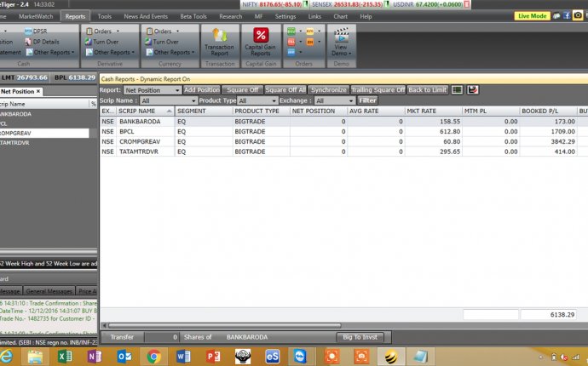Click the green grid export icon
588x366 pixels.
[457, 90]
